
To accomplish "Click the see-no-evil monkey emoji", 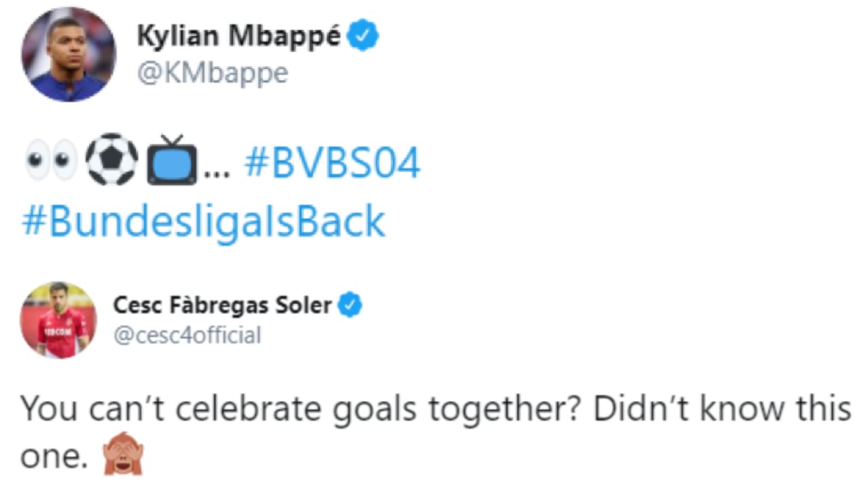I will [123, 459].
